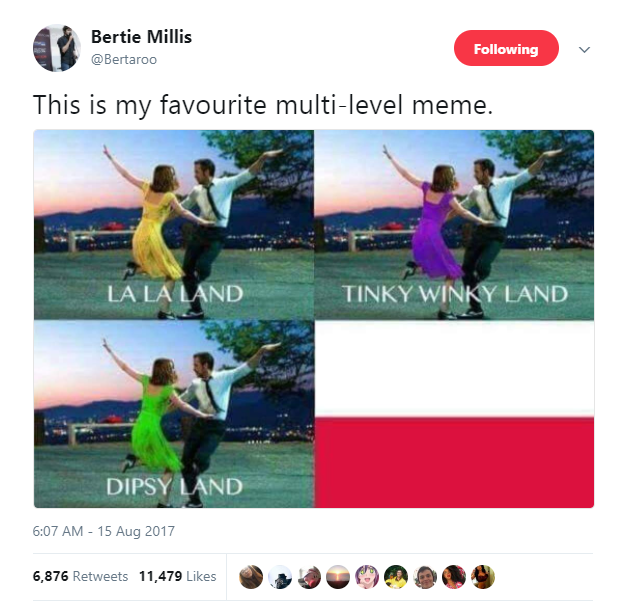Open second liker avatar with dark hat
The height and width of the screenshot is (603, 628).
[x=280, y=577]
